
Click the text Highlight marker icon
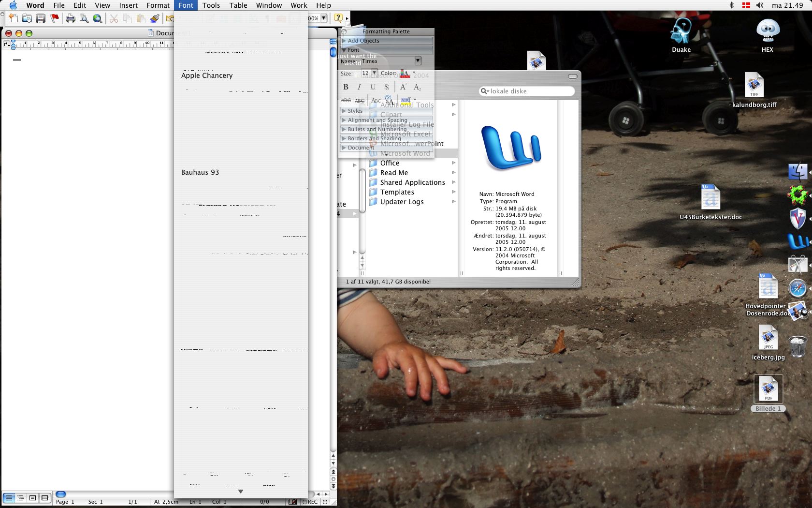click(x=406, y=100)
